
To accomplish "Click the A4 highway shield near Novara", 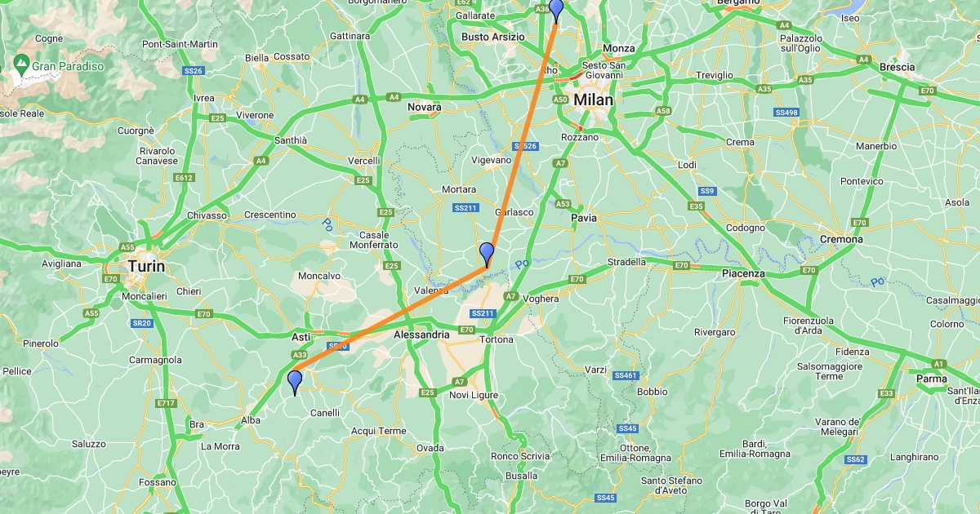I will pyautogui.click(x=394, y=97).
